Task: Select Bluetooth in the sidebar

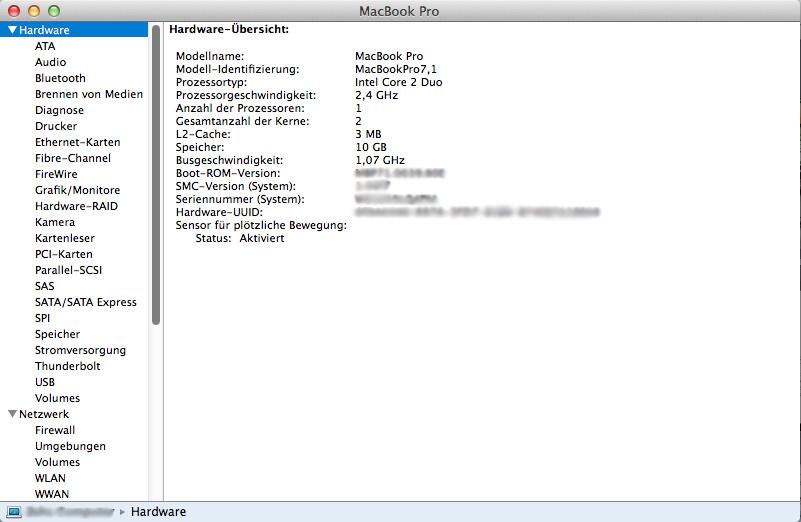Action: coord(60,78)
